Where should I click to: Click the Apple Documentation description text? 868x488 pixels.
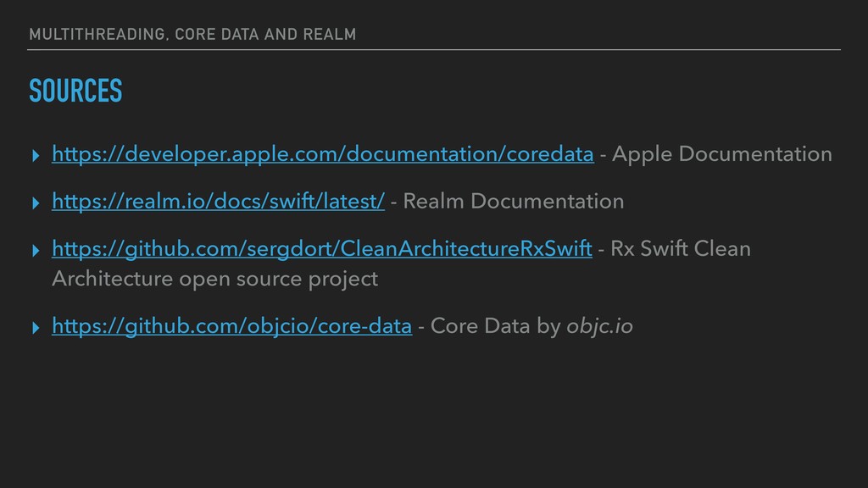[722, 154]
